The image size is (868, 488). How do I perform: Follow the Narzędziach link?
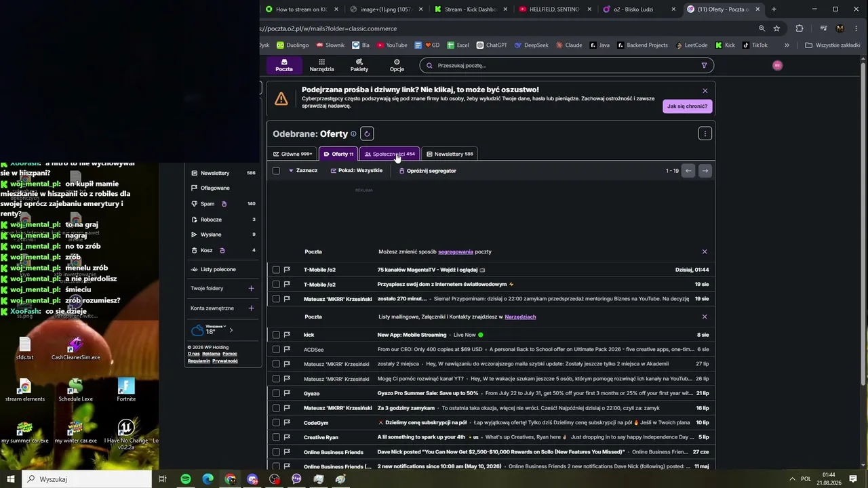pyautogui.click(x=520, y=317)
